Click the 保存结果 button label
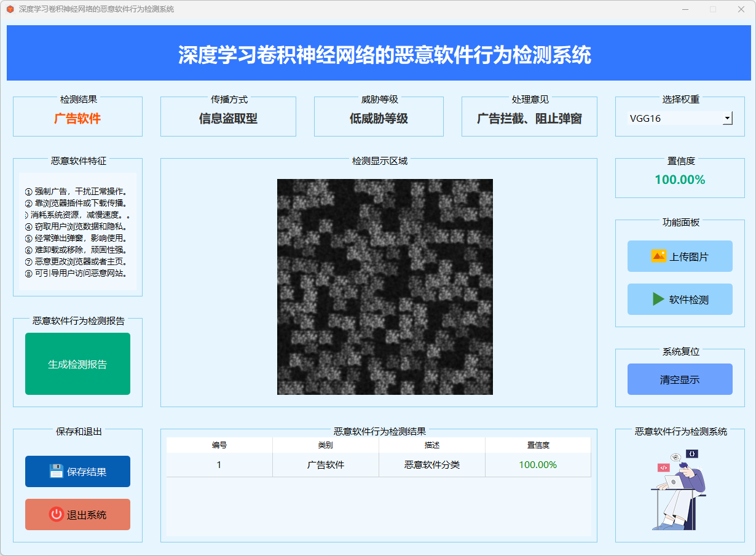Screen dimensions: 756x556 pos(87,472)
